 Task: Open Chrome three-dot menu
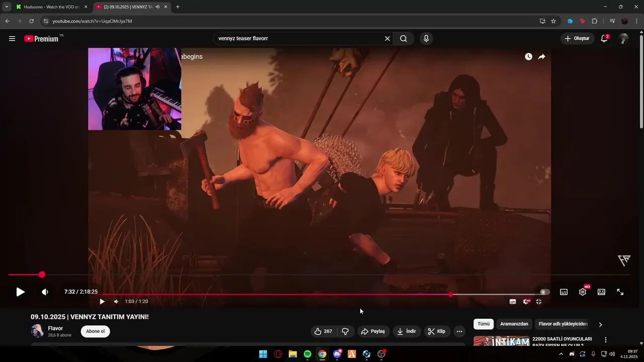pyautogui.click(x=636, y=21)
